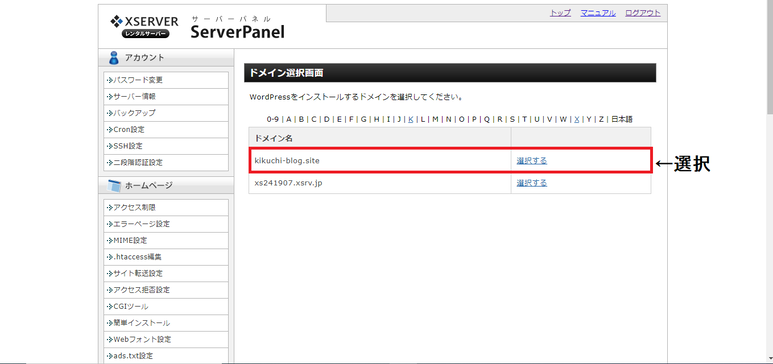The image size is (773, 364).
Task: Click the ホームページ section icon
Action: point(114,186)
